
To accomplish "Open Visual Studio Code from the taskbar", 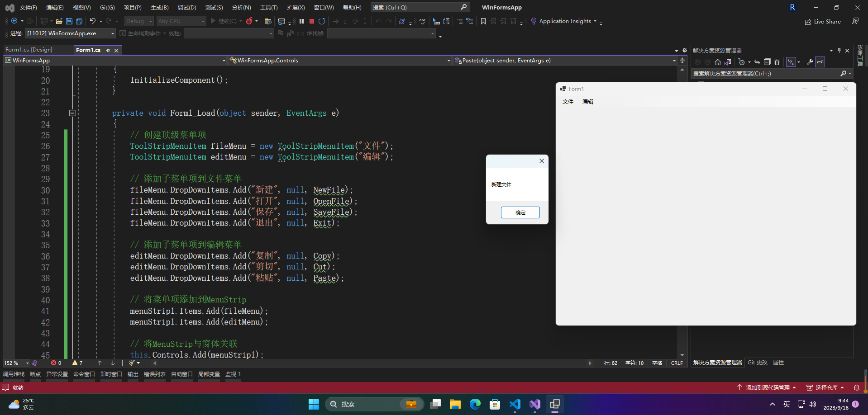I will click(515, 404).
